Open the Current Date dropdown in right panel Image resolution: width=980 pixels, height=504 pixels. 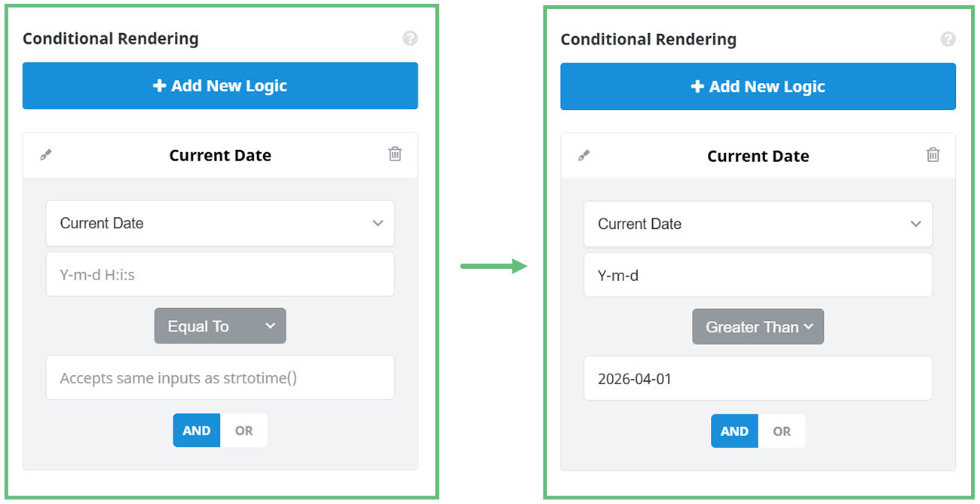click(x=758, y=224)
